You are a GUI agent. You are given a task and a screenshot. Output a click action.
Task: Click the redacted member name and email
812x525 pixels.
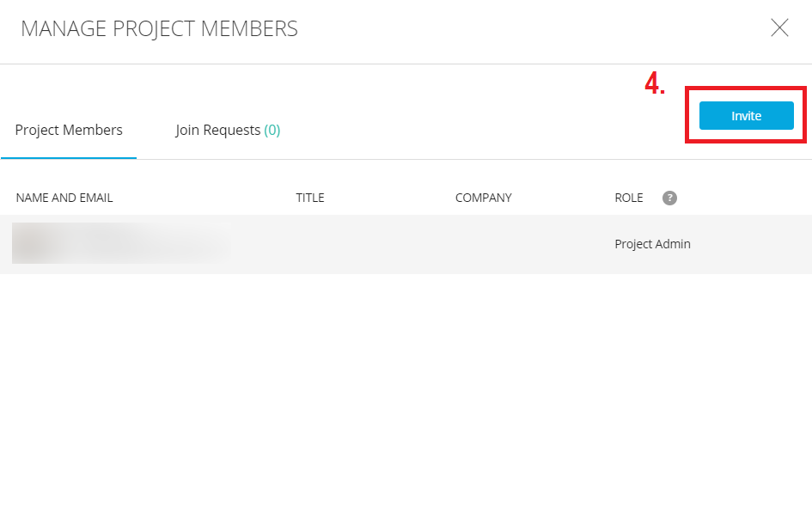[120, 243]
